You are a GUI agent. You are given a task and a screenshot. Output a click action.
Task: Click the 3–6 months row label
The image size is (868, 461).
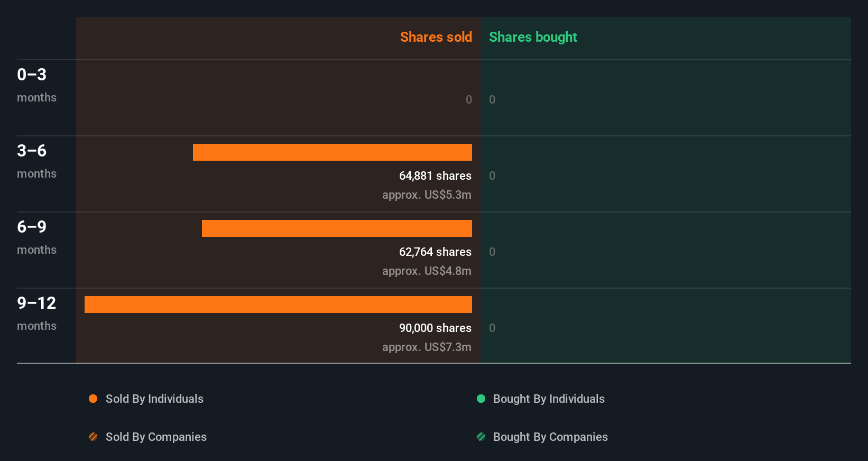pyautogui.click(x=36, y=161)
